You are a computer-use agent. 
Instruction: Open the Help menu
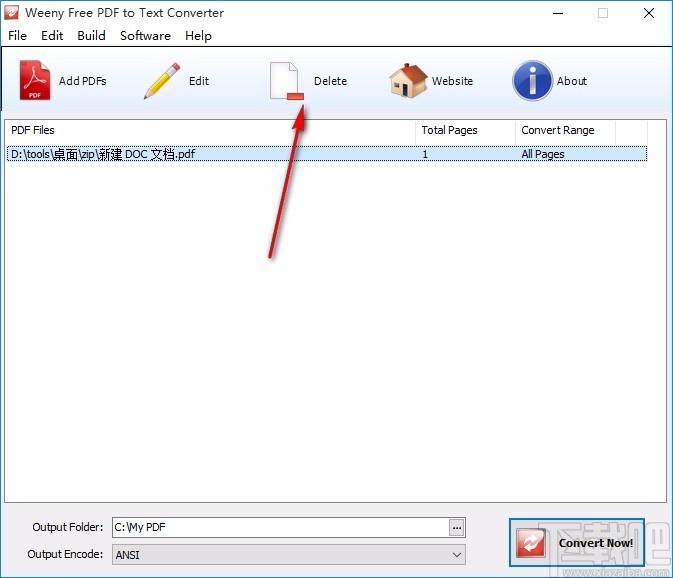(198, 36)
